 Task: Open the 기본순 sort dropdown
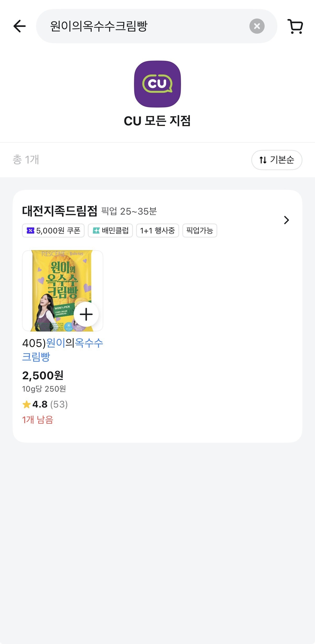(277, 160)
